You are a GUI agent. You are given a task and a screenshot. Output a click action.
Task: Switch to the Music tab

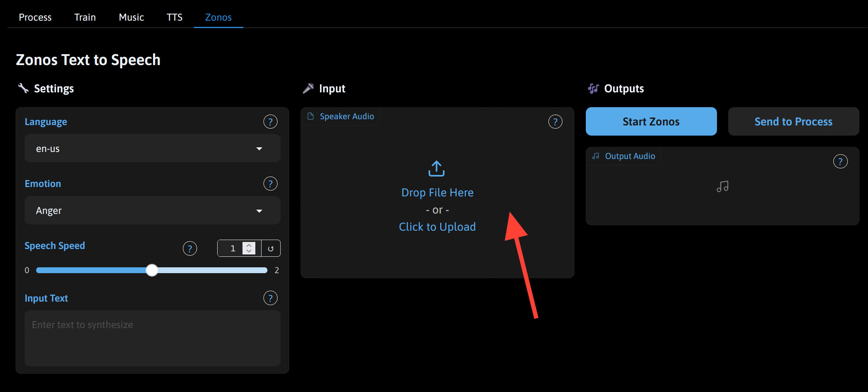(x=132, y=17)
